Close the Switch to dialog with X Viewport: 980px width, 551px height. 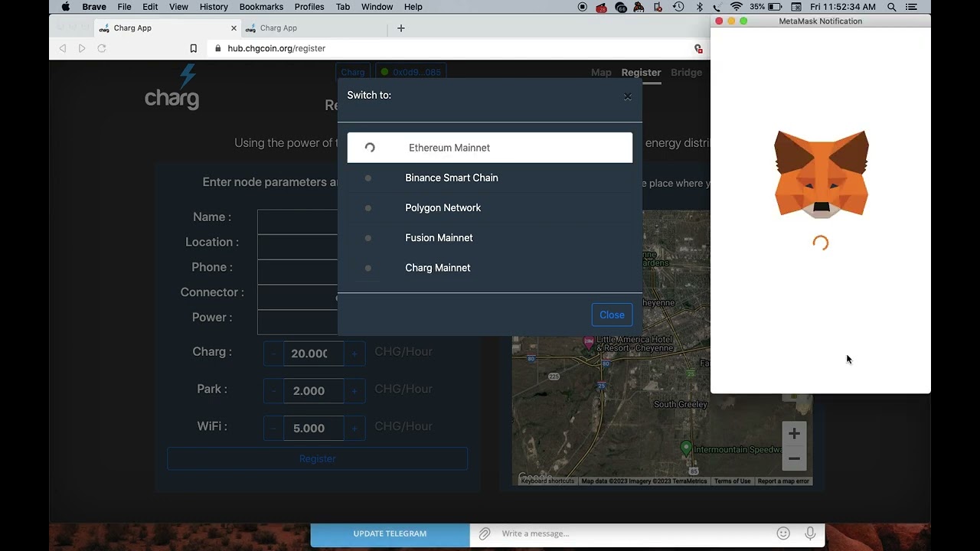click(x=627, y=96)
